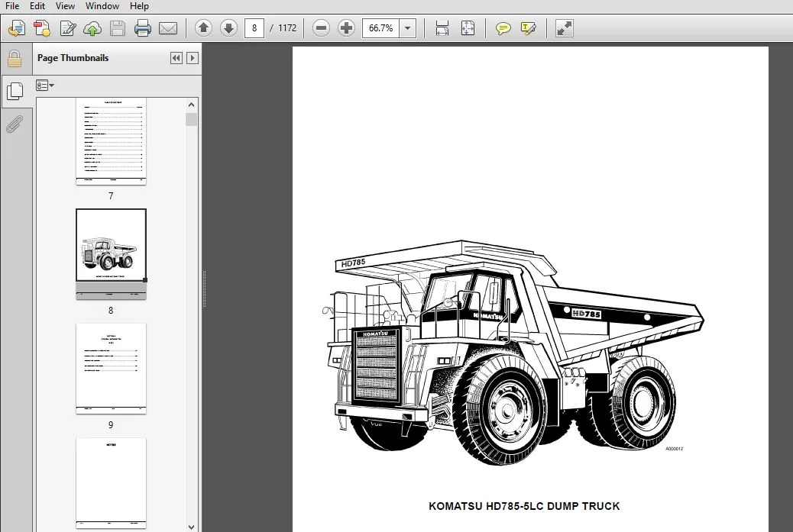The width and height of the screenshot is (793, 532).
Task: Click the cloud upload icon
Action: (92, 28)
